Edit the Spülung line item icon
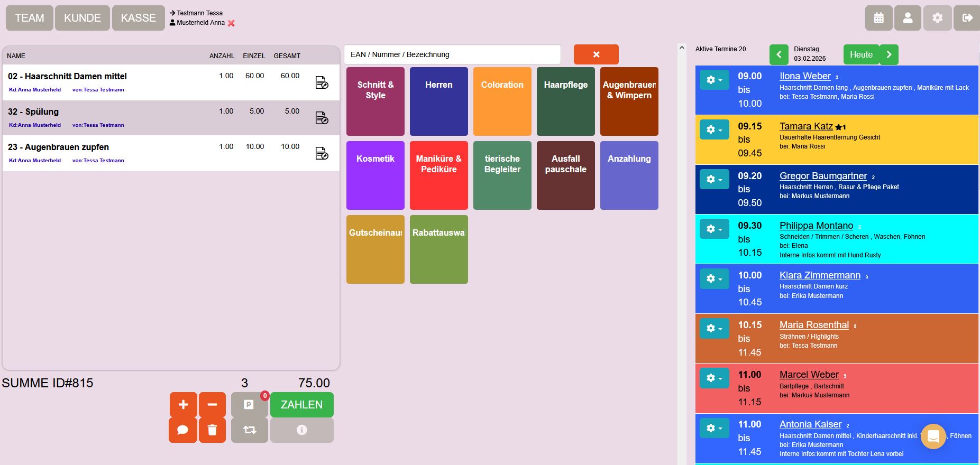This screenshot has height=465, width=980. point(322,118)
